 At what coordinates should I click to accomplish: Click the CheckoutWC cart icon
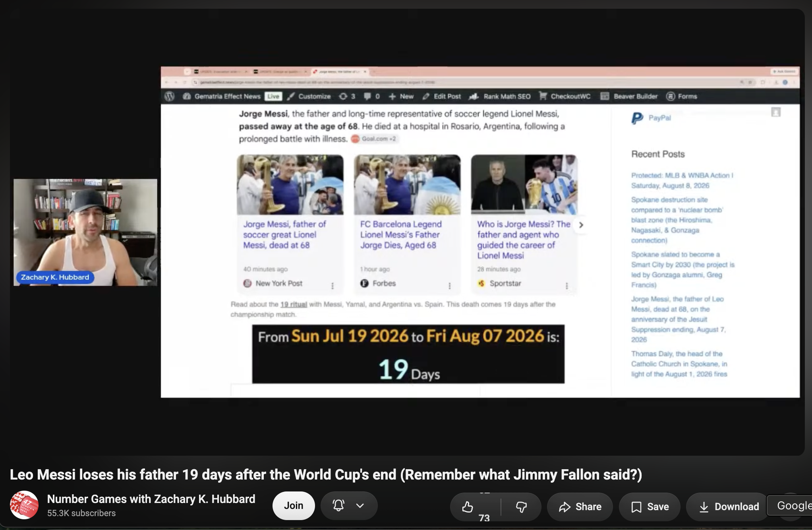[x=543, y=96]
